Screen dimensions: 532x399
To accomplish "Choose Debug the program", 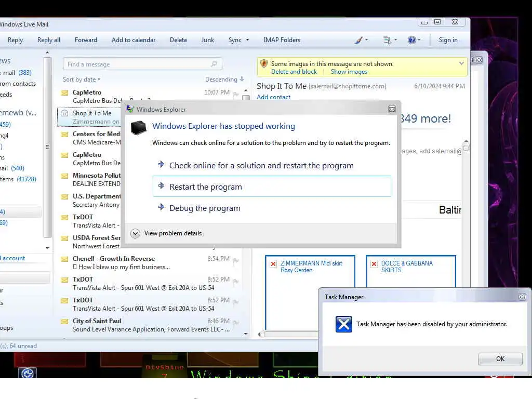I will (x=272, y=208).
